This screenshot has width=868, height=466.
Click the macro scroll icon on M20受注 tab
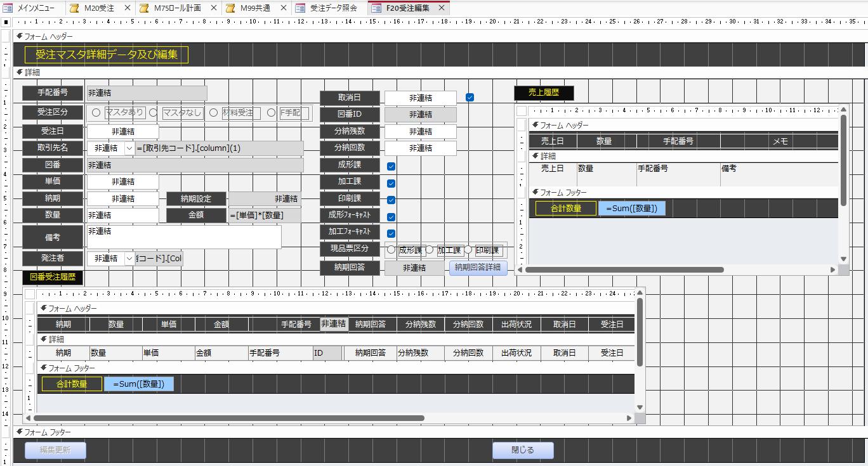tap(74, 8)
